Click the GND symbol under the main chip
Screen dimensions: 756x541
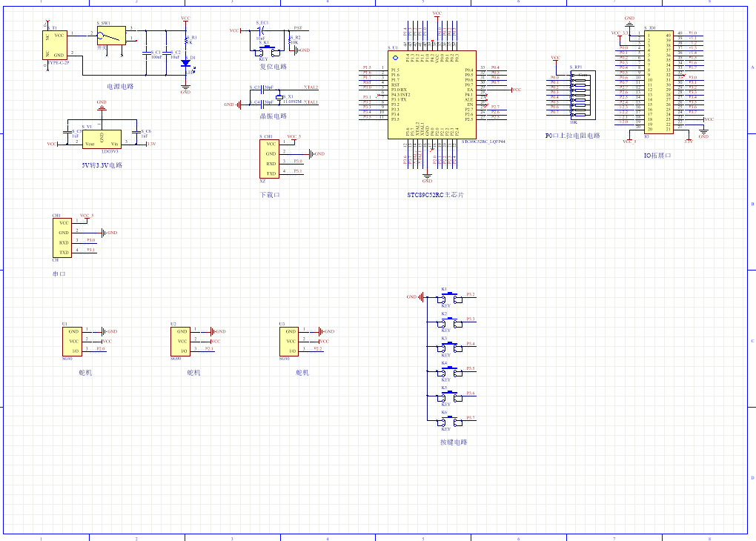[x=427, y=176]
